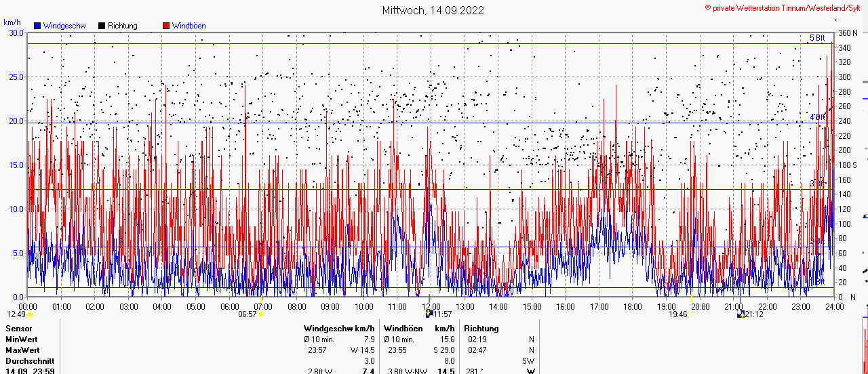The width and height of the screenshot is (868, 374).
Task: Click the yellow sun icon beside 12:49
Action: [30, 314]
